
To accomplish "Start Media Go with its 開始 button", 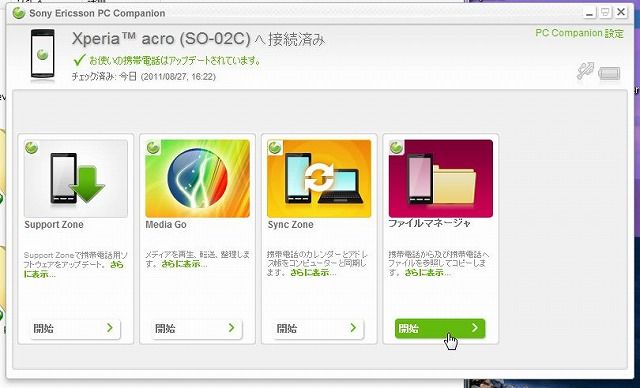I will coord(197,328).
